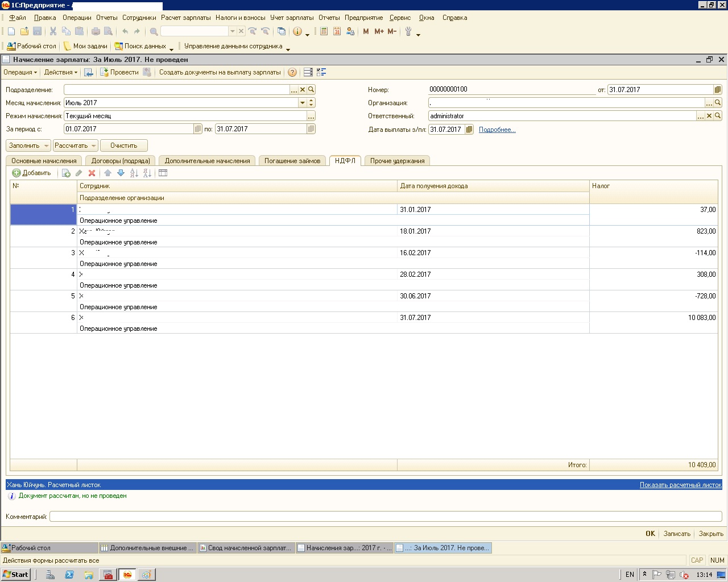728x582 pixels.
Task: Sort table rows ascending
Action: [x=134, y=173]
